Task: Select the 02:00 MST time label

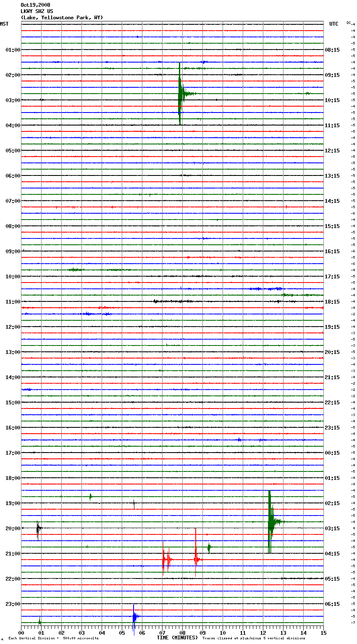Action: coord(13,75)
